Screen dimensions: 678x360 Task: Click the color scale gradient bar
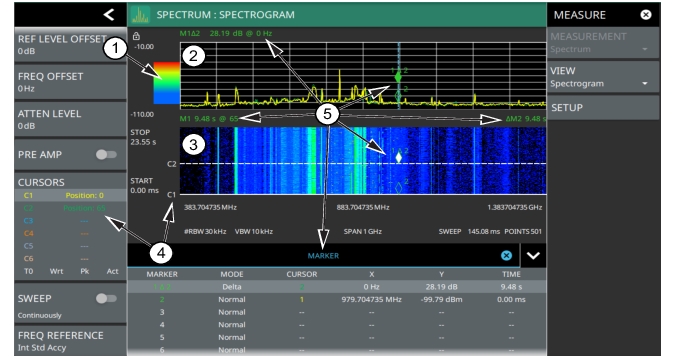tap(167, 83)
